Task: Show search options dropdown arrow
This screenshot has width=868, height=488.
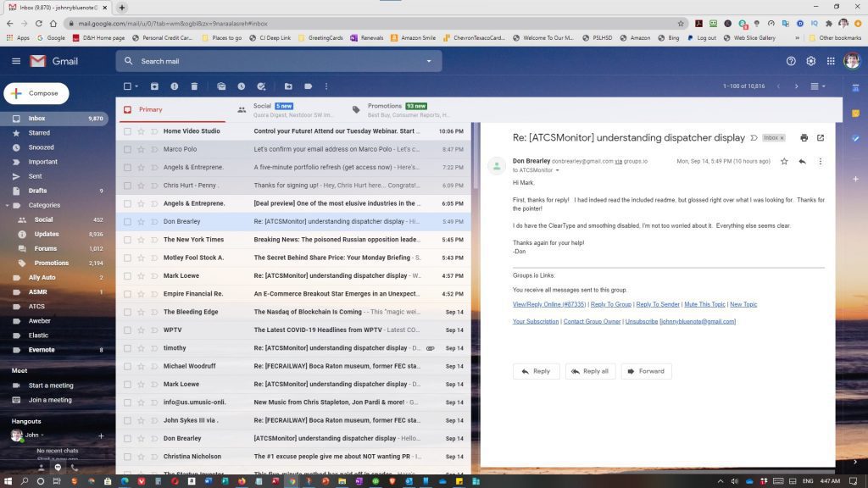Action: (x=428, y=61)
